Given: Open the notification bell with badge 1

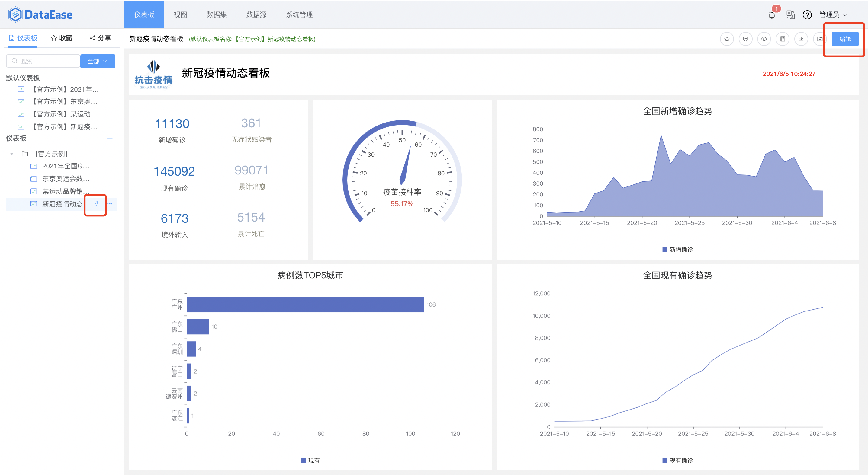Looking at the screenshot, I should 772,14.
